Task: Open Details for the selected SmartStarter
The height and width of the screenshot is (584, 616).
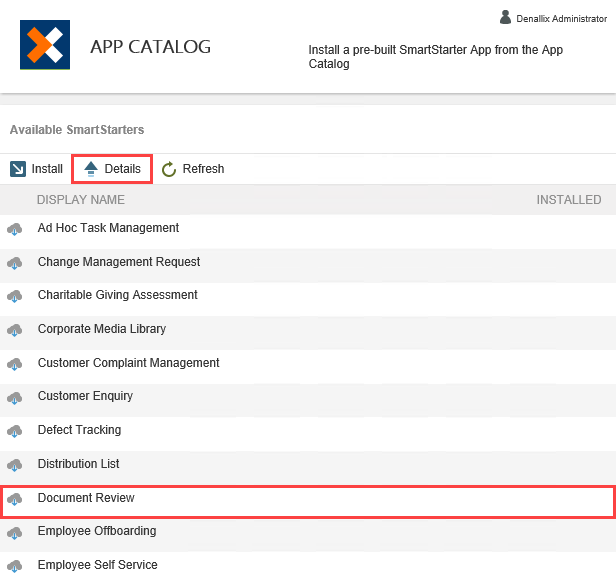Action: pos(112,169)
